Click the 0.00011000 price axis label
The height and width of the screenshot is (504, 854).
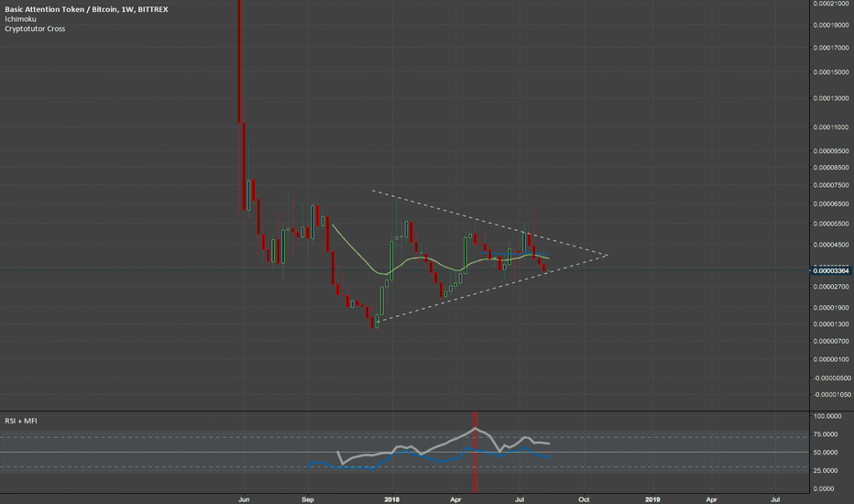pos(830,127)
